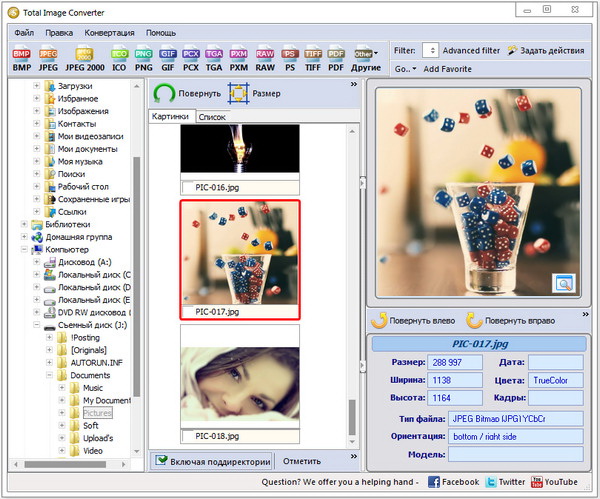Screen dimensions: 600x499
Task: Convert to BMP format icon
Action: coord(20,56)
